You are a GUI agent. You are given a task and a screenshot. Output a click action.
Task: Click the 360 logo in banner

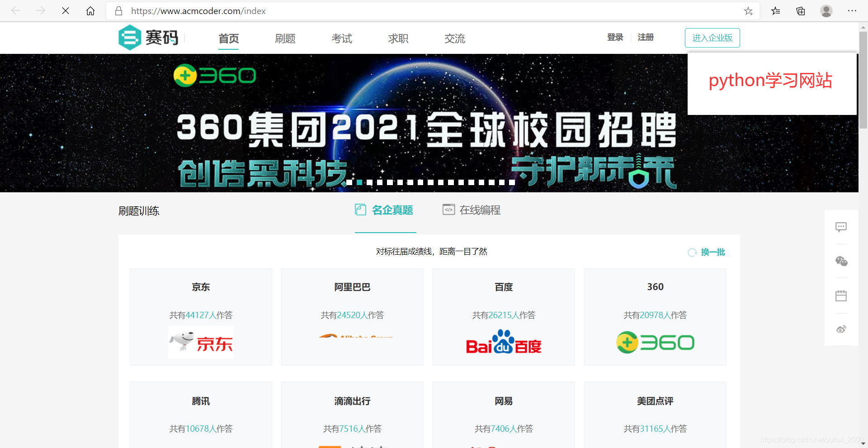tap(215, 75)
